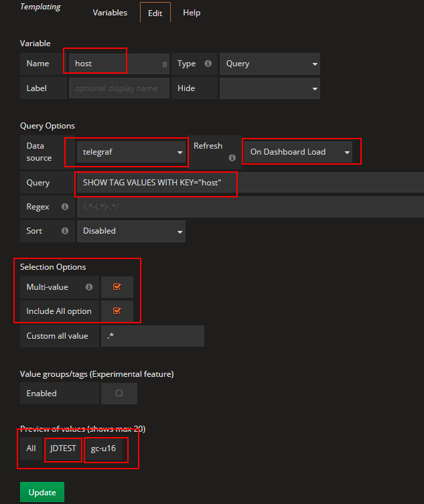424x504 pixels.
Task: Click the Sort info icon
Action: [65, 231]
